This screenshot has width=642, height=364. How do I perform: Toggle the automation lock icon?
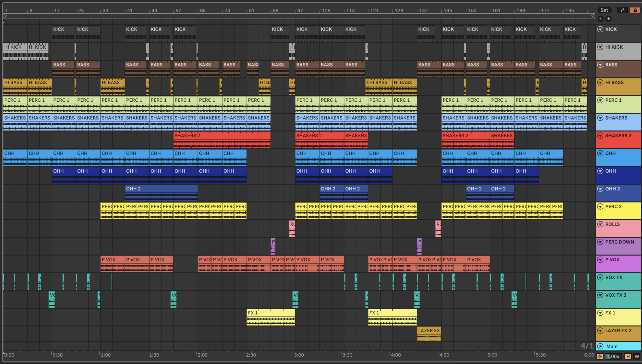635,10
